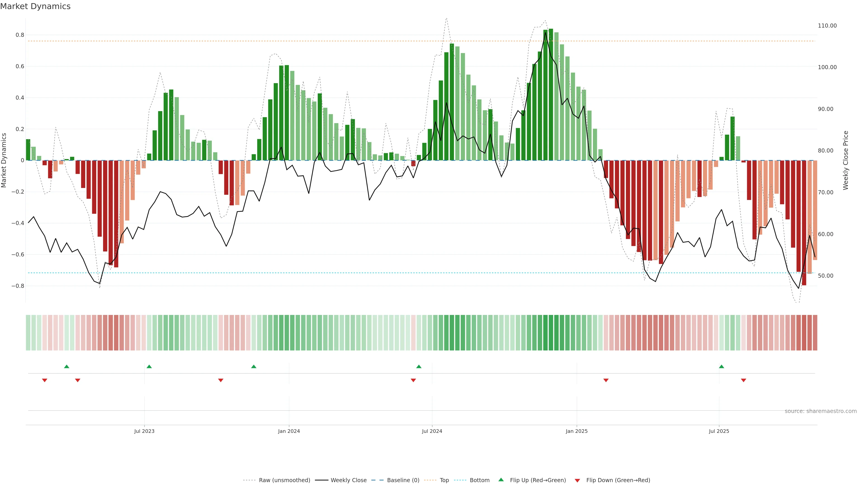Viewport: 868px width, 488px height.
Task: Click the Jan 2024 x-axis label
Action: [x=289, y=431]
